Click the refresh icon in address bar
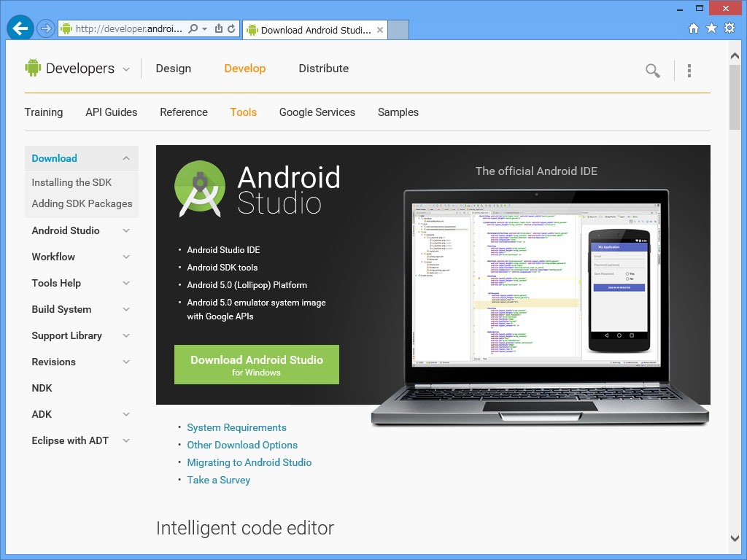The width and height of the screenshot is (747, 560). tap(231, 28)
